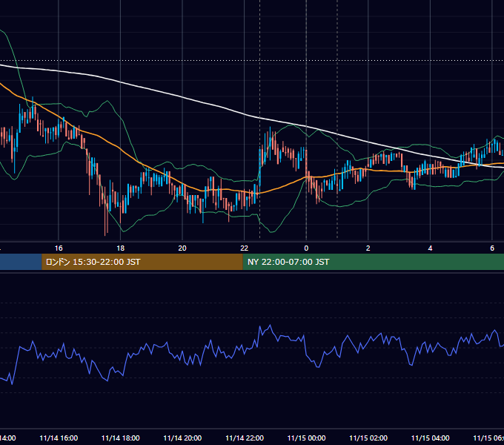
Task: Click the 11/15 00:00 time label
Action: pos(306,438)
